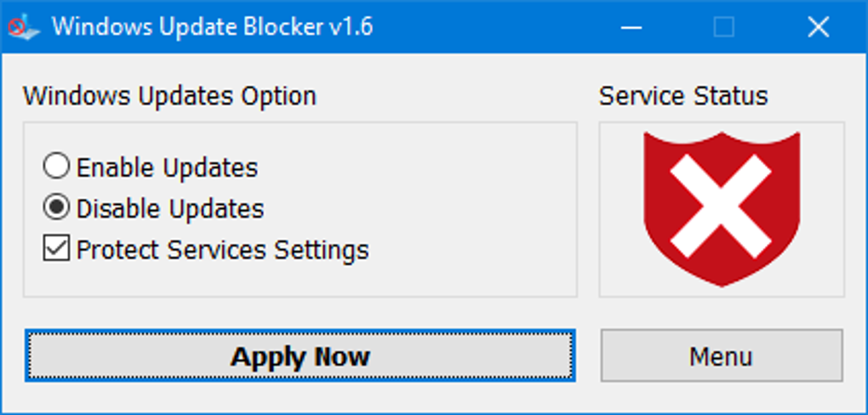Click the "Protect Services Settings" label text
This screenshot has height=415, width=868.
[223, 251]
